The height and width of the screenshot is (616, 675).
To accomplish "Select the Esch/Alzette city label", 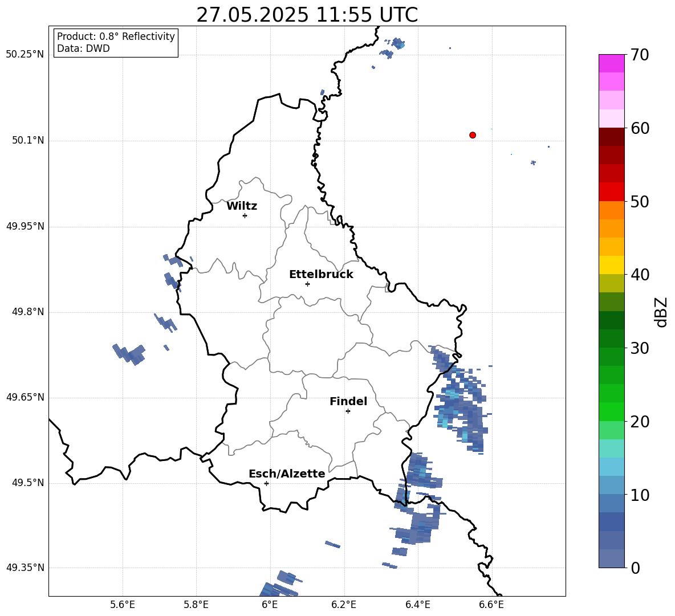I will 287,474.
